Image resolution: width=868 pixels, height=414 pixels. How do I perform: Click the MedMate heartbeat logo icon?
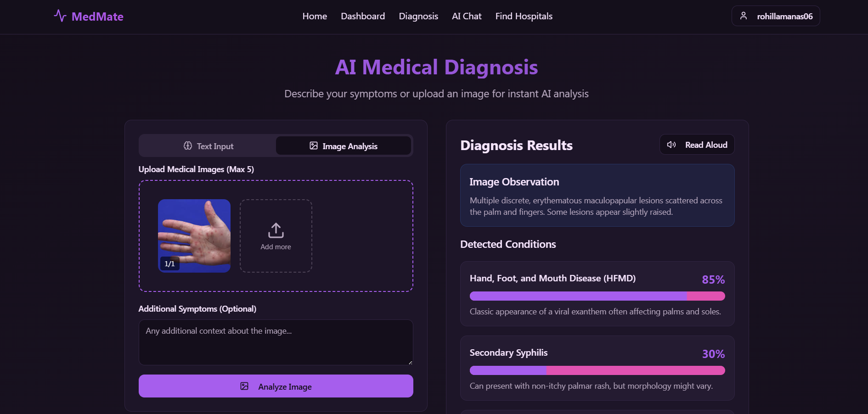[x=60, y=16]
